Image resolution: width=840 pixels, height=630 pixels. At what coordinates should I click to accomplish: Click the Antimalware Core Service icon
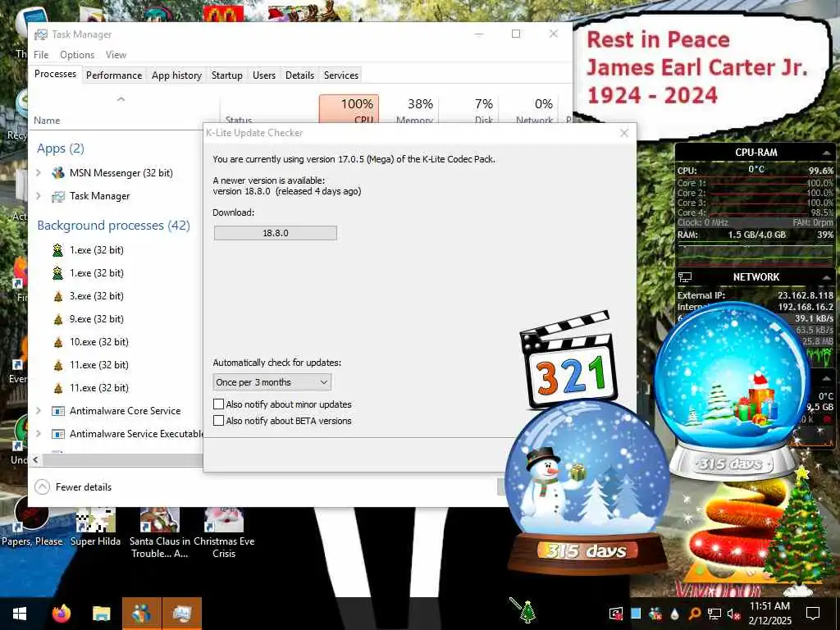click(58, 411)
